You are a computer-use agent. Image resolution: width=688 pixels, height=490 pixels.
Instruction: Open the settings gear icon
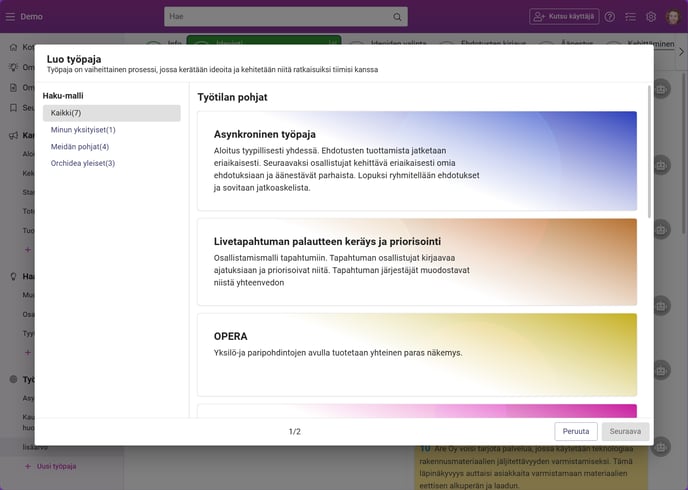651,17
